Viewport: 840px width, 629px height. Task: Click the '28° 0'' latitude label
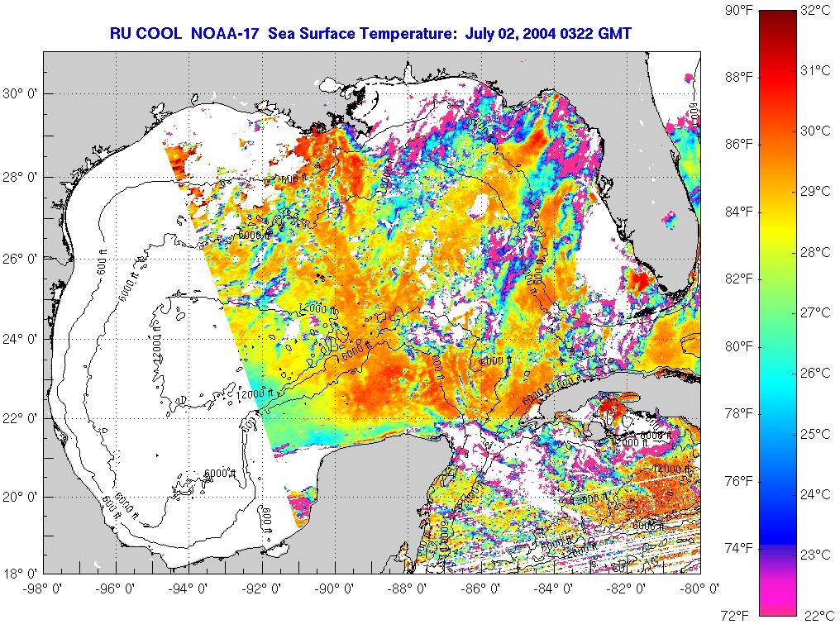pos(21,178)
